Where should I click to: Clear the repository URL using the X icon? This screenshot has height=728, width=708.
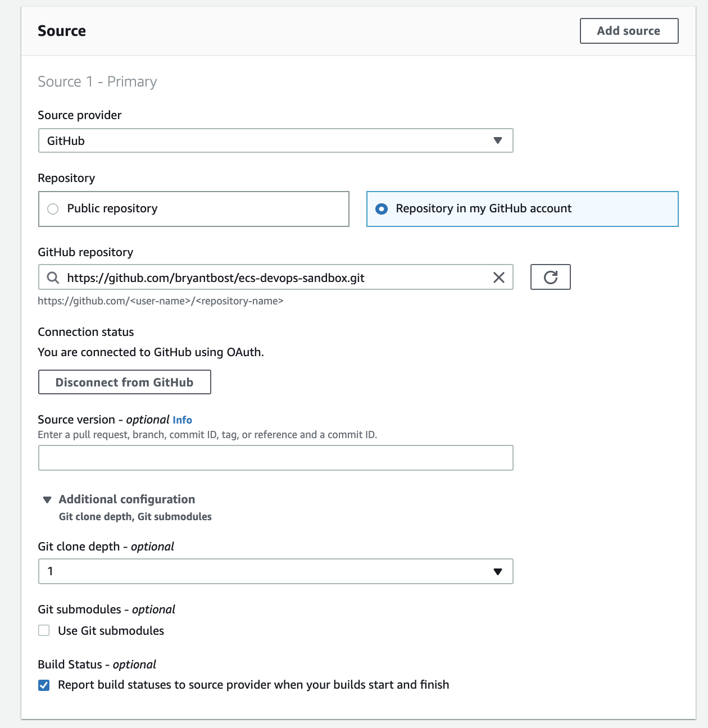coord(498,277)
